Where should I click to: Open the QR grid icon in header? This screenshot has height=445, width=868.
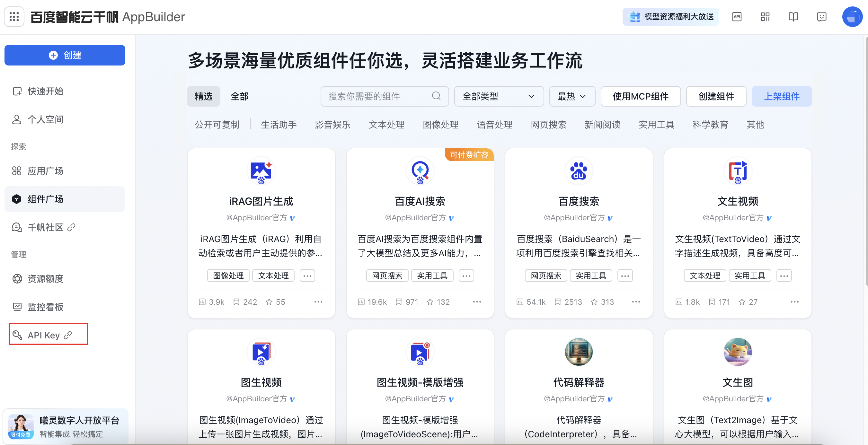point(765,16)
